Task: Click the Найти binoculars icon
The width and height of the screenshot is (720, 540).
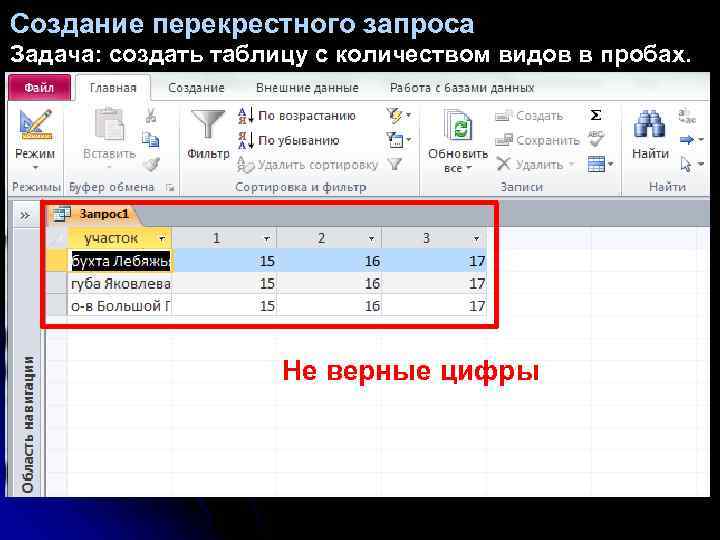Action: 650,124
